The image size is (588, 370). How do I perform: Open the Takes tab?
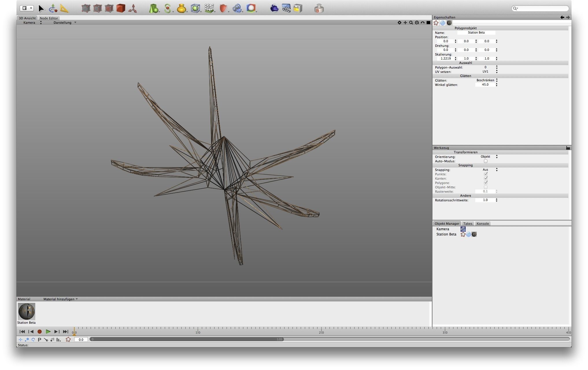(x=467, y=224)
